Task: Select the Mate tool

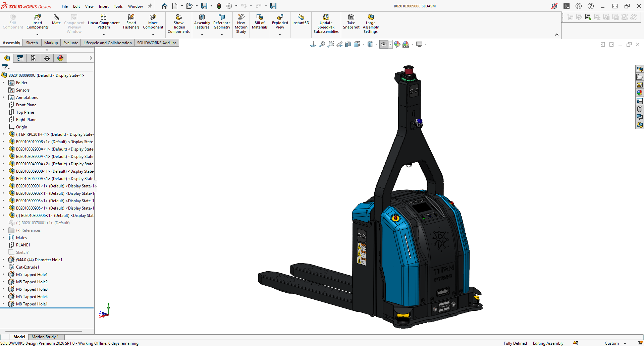Action: 56,17
